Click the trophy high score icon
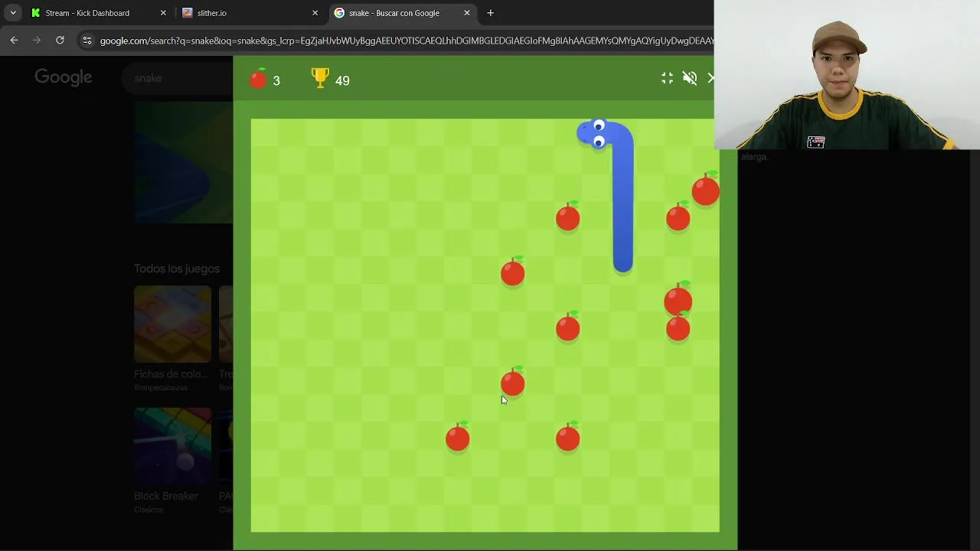 [320, 77]
